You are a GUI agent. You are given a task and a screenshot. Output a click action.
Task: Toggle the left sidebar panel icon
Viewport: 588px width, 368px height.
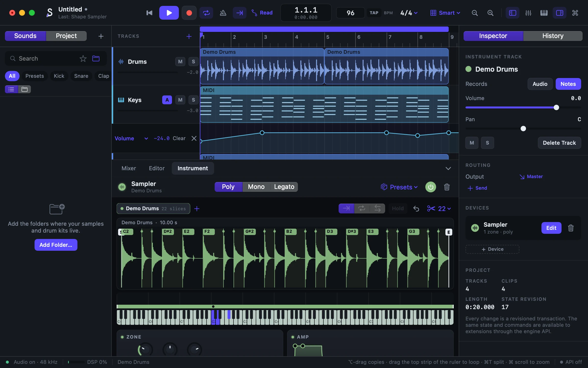click(513, 13)
